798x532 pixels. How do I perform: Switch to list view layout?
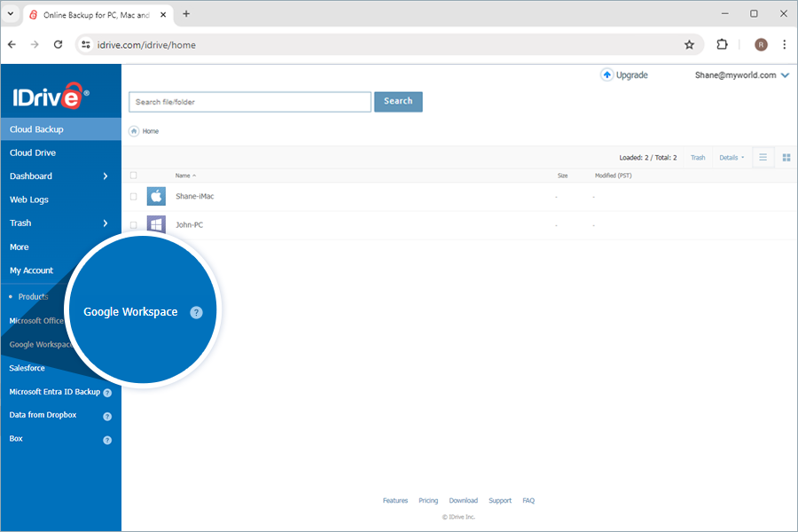tap(763, 157)
